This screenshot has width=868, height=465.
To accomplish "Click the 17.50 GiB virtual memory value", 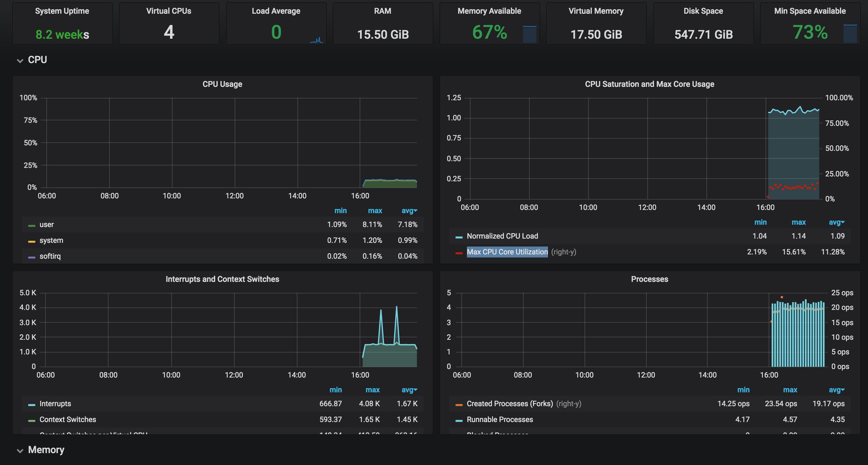I will [596, 34].
